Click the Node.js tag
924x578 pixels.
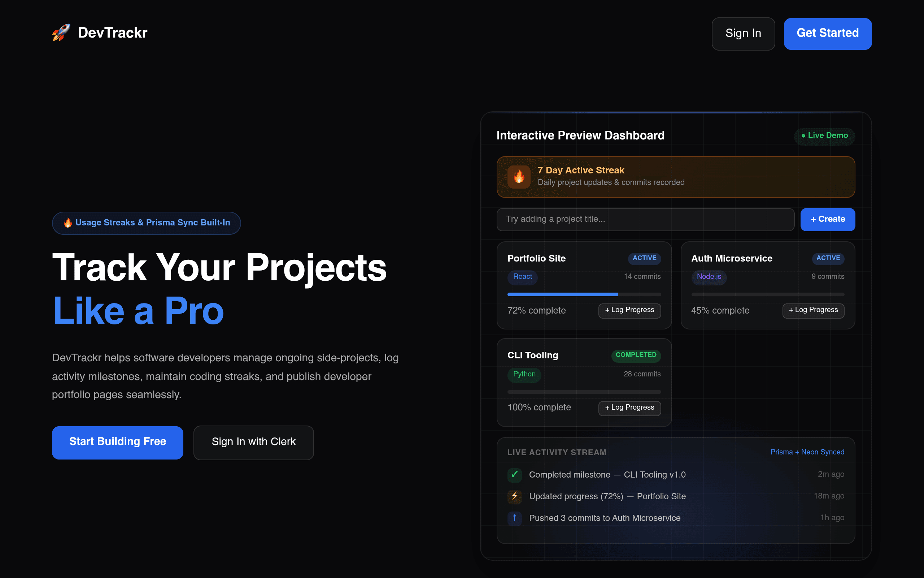[x=709, y=277]
